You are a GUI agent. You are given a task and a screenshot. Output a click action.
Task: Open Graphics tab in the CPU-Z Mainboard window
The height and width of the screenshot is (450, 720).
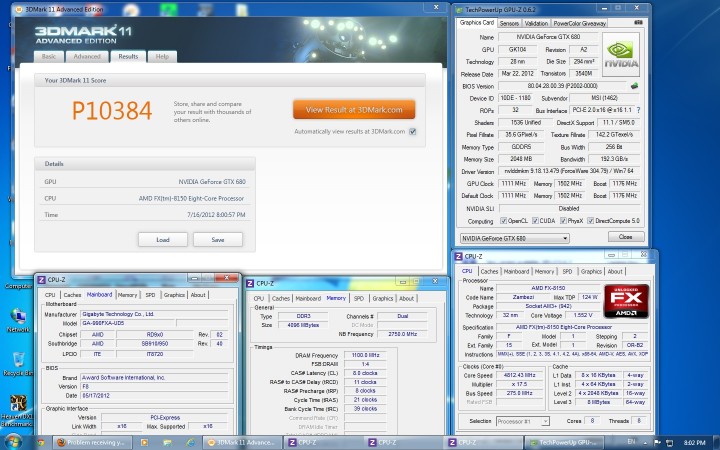174,295
